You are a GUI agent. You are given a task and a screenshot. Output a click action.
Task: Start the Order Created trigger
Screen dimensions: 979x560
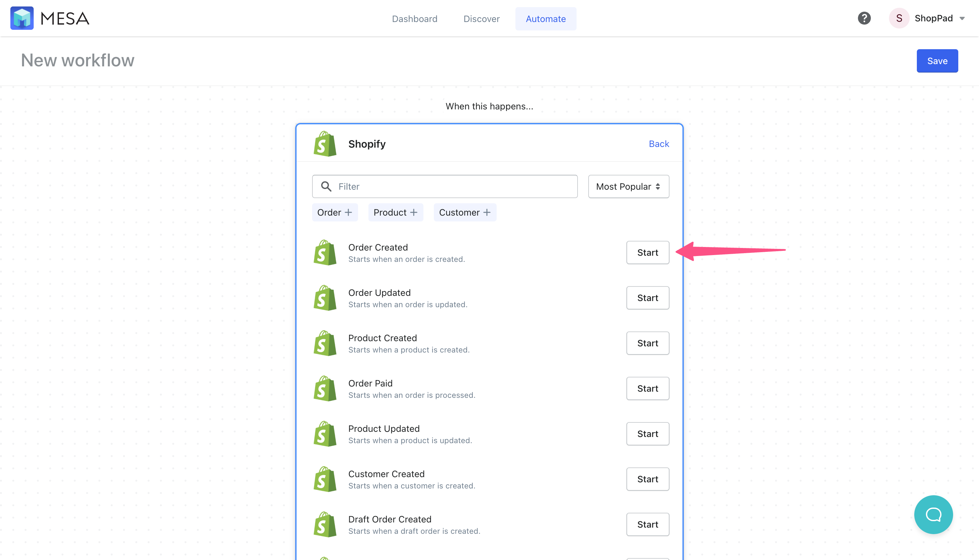tap(647, 253)
